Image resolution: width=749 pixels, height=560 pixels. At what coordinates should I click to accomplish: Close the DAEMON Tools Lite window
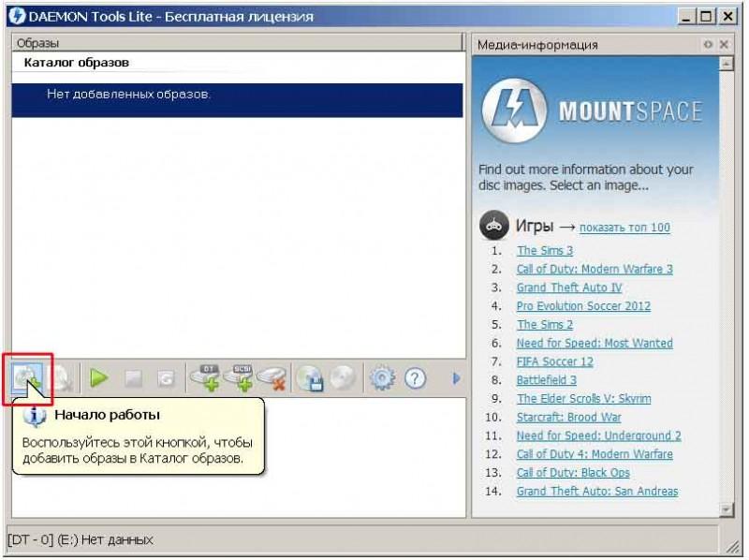(727, 17)
